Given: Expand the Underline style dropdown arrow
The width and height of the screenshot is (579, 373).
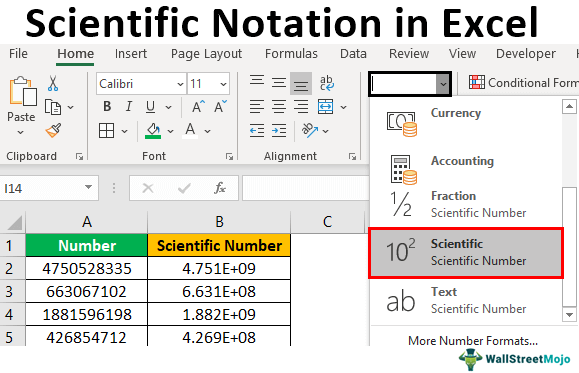Looking at the screenshot, I should pyautogui.click(x=168, y=107).
